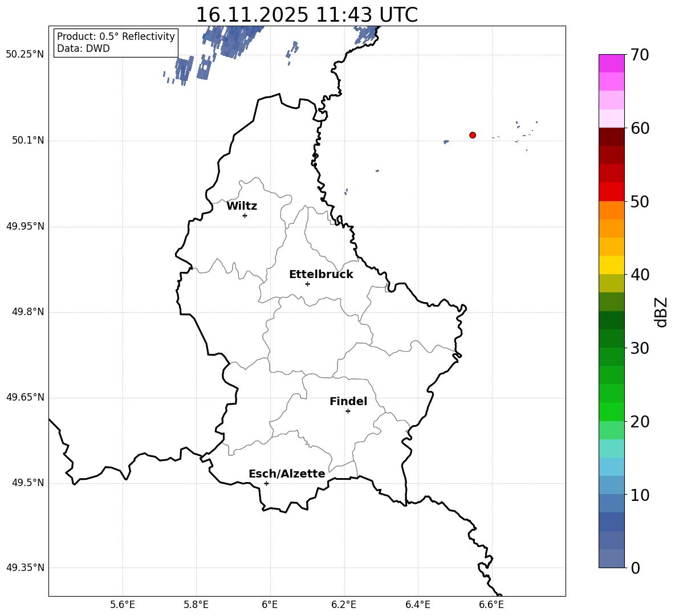Click the colorbar tick label 20
The width and height of the screenshot is (675, 616).
[640, 422]
